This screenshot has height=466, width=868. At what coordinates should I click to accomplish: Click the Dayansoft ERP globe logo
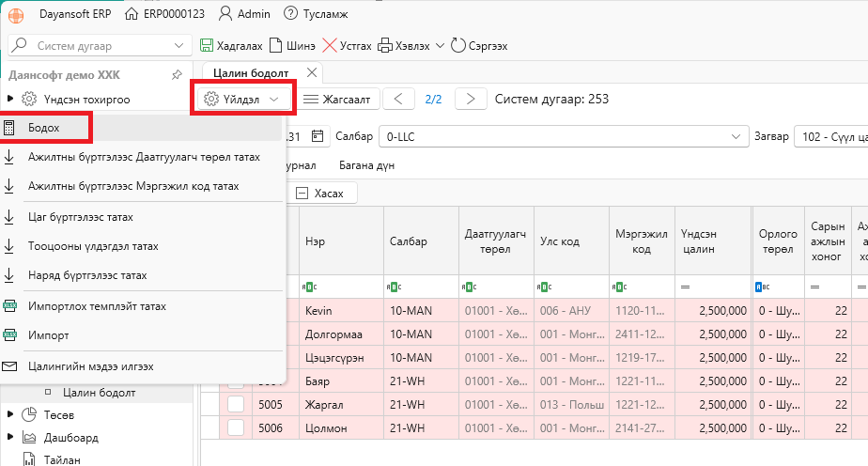point(16,15)
